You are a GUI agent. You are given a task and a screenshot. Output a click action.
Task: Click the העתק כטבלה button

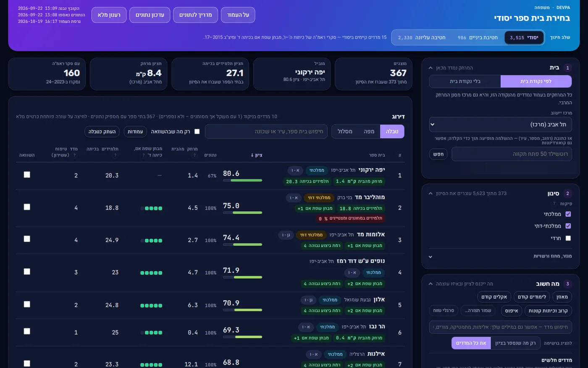click(102, 132)
